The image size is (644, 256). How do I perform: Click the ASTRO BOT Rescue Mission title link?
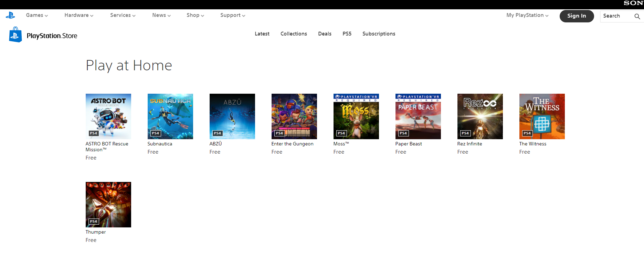tap(107, 147)
